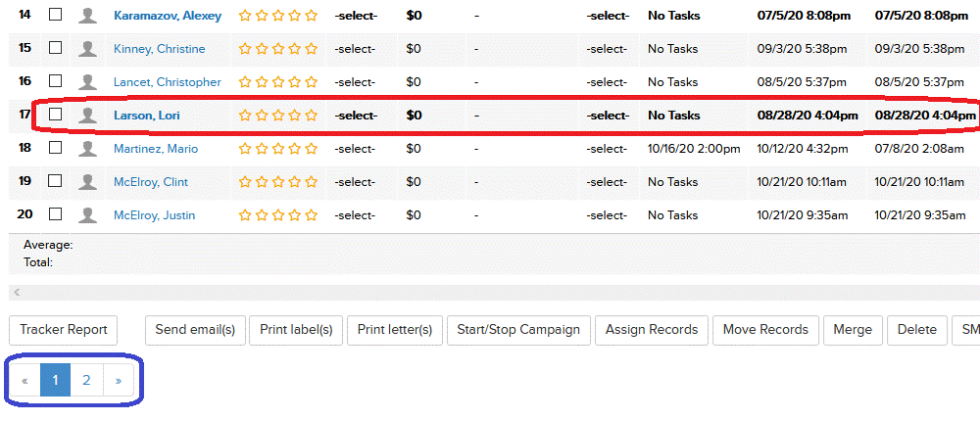
Task: Click the horizontal scrollbar left arrow
Action: (17, 293)
